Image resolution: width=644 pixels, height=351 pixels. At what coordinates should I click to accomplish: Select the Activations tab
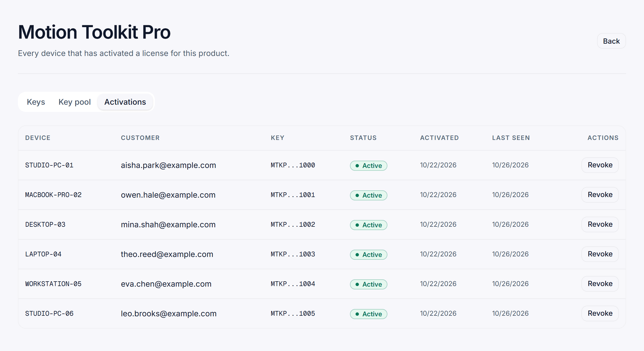tap(125, 102)
